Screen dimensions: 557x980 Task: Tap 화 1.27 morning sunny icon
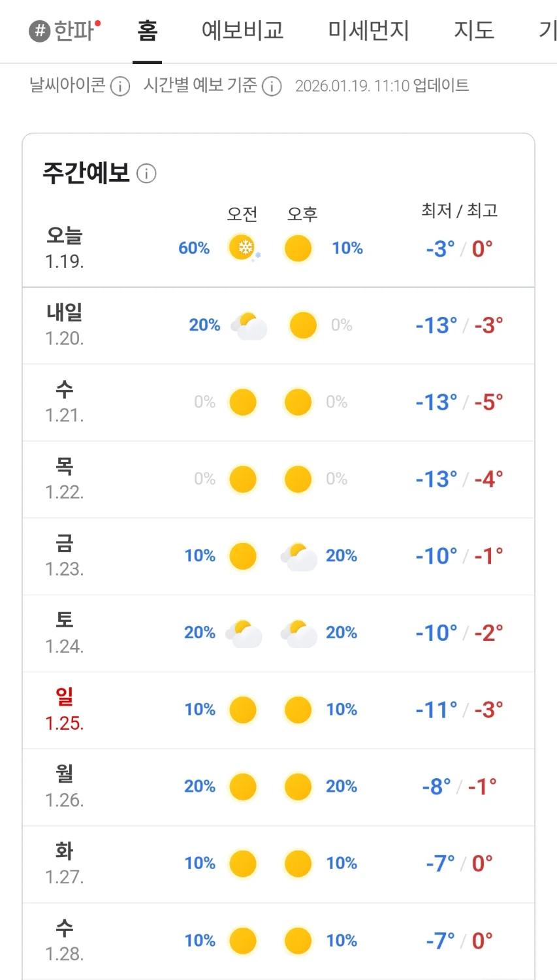click(243, 864)
